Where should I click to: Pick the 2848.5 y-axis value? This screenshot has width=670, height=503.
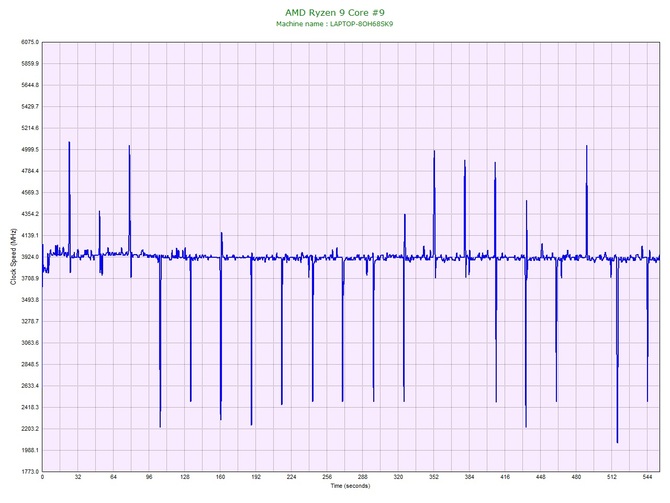coord(30,365)
